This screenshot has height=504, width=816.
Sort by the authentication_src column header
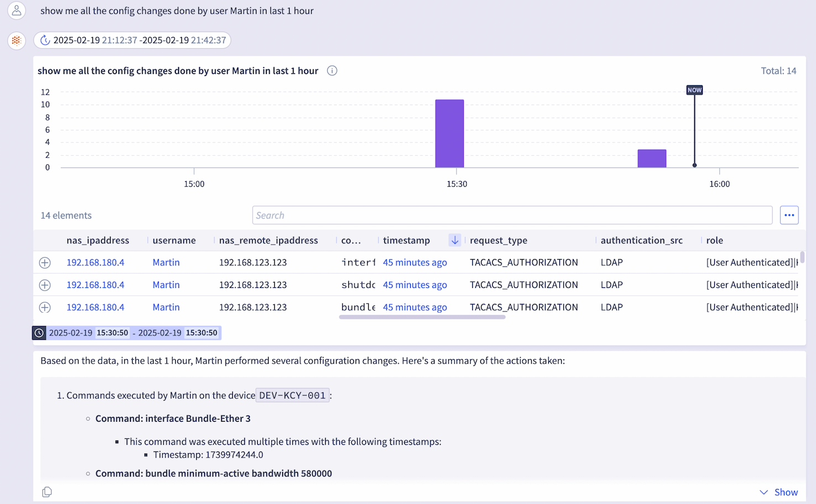coord(641,240)
